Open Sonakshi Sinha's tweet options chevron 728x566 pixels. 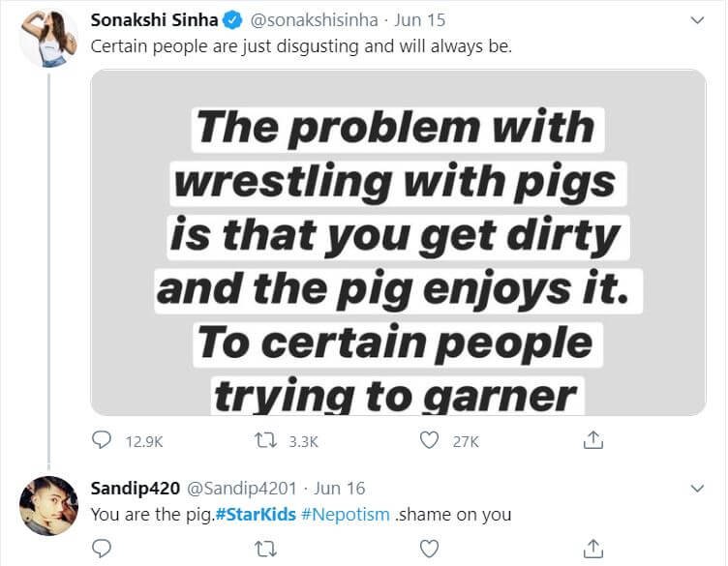(x=696, y=19)
